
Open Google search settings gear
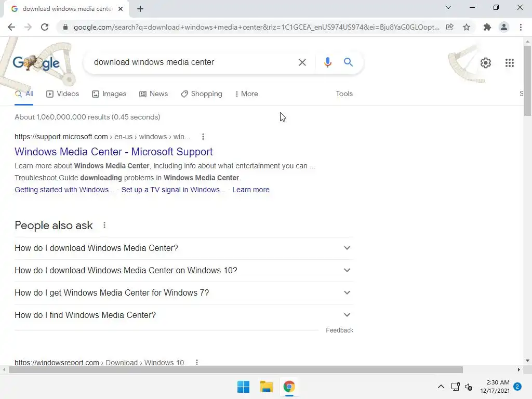point(486,63)
